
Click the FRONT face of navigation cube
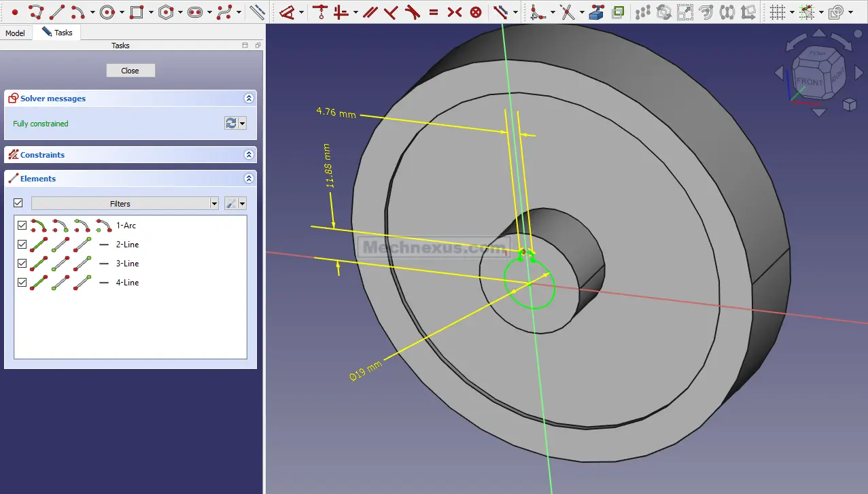point(809,82)
